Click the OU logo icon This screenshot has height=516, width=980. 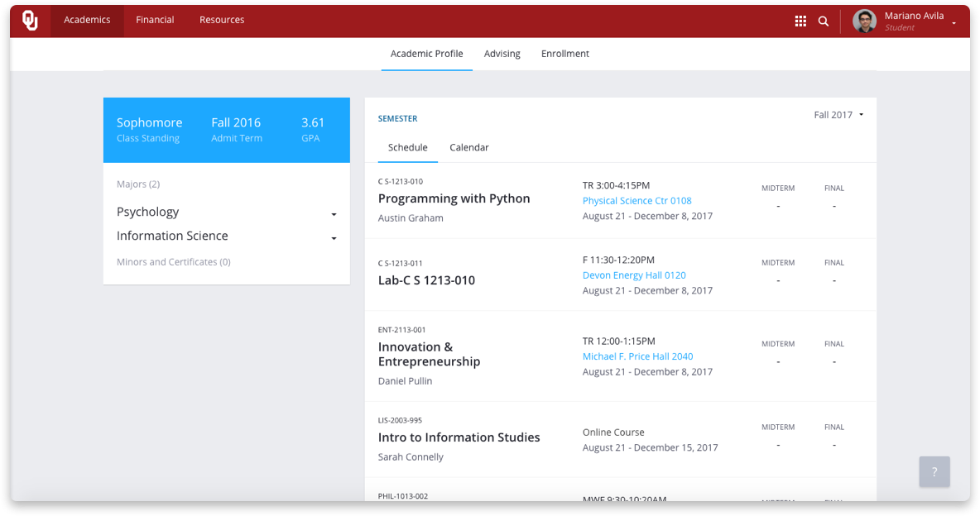tap(30, 20)
